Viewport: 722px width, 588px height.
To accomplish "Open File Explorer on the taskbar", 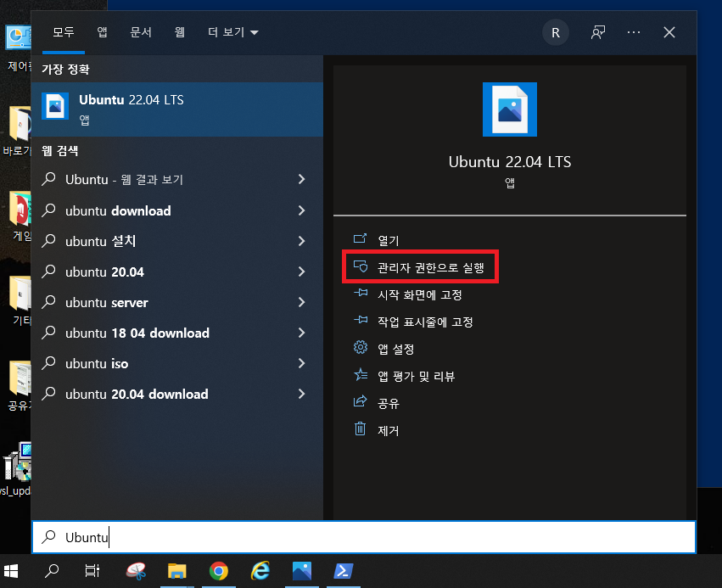I will click(176, 571).
